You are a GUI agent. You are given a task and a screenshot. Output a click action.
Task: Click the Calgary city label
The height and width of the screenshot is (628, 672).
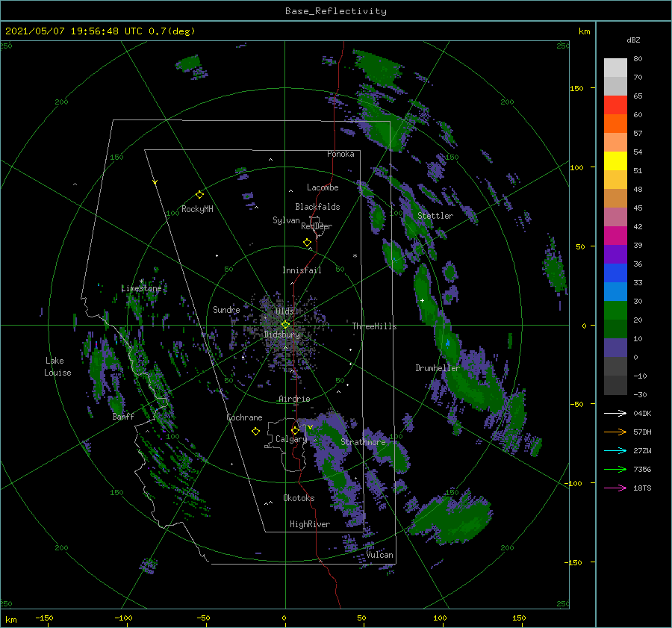[291, 439]
